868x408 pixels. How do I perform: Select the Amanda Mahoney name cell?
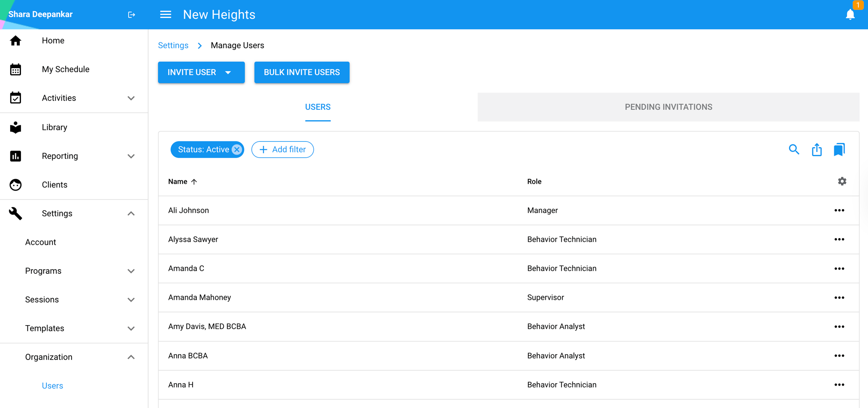(x=199, y=297)
